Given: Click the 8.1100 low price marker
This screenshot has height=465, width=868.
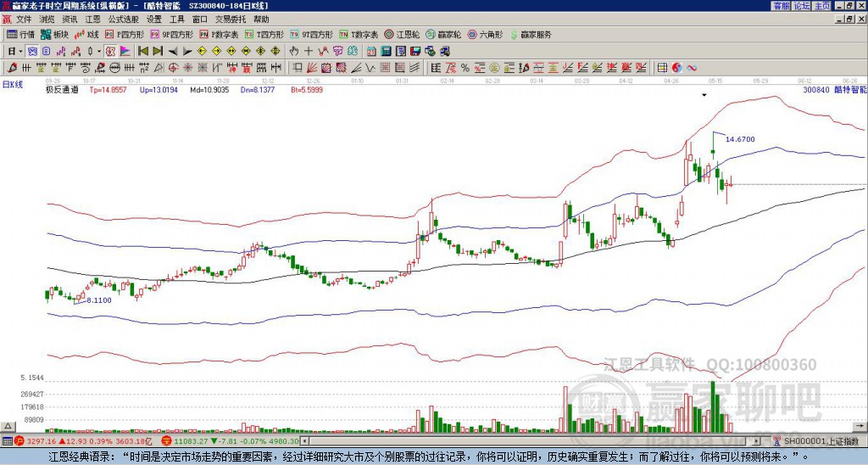Looking at the screenshot, I should pos(98,300).
